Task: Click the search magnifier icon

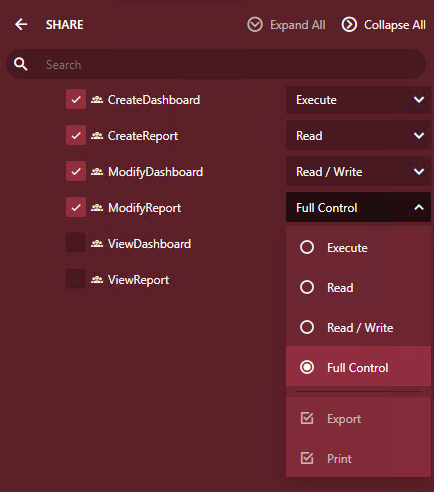Action: [21, 64]
